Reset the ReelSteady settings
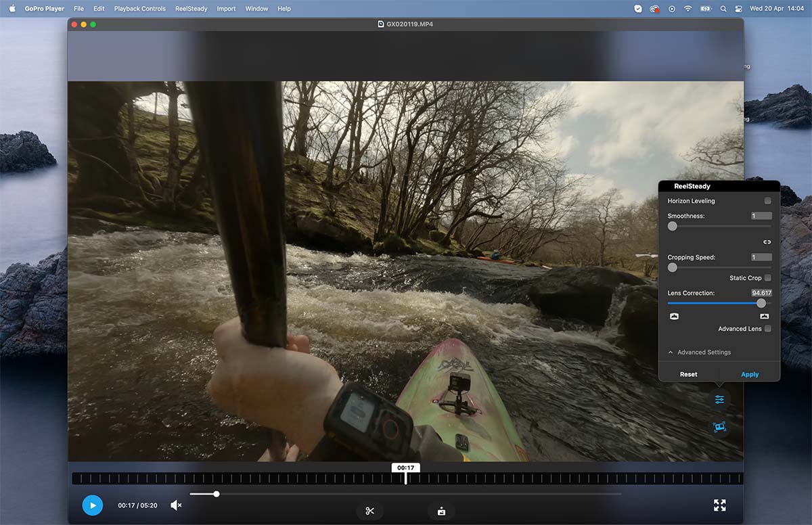 click(688, 373)
